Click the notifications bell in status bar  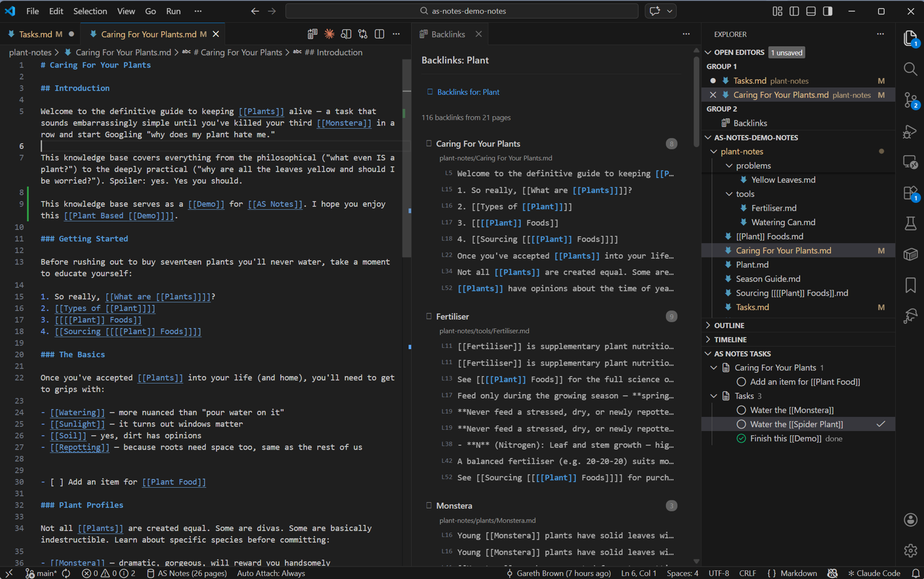915,573
